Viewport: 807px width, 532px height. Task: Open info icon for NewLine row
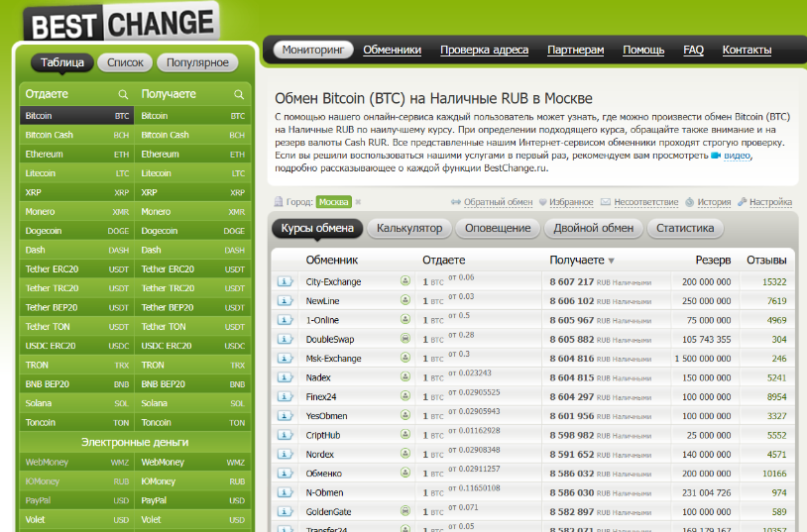pos(286,300)
